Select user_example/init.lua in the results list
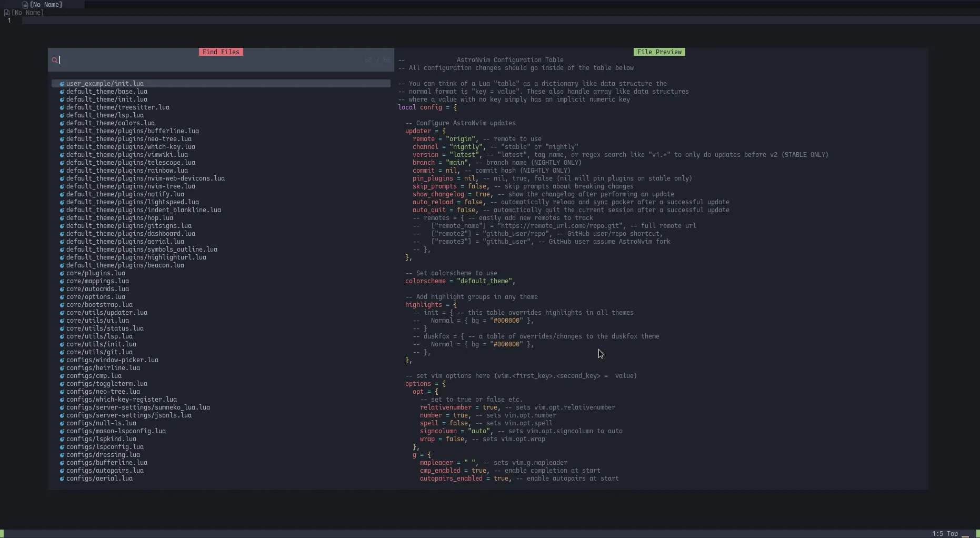The height and width of the screenshot is (538, 980). (x=105, y=83)
